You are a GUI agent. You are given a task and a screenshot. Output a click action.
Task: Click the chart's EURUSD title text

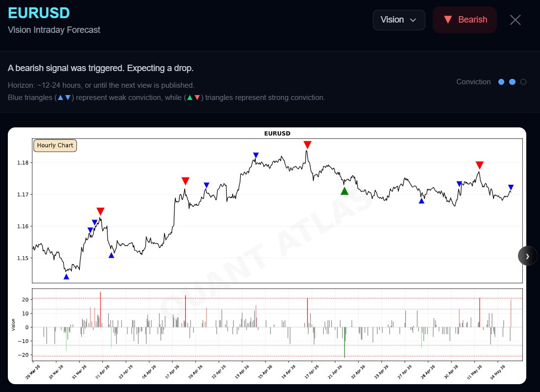point(277,133)
